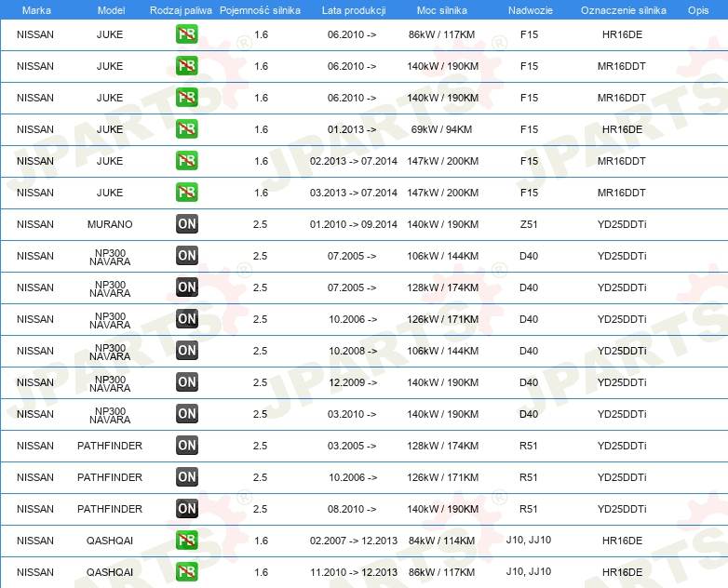The height and width of the screenshot is (588, 728).
Task: Click the J10, JJ10 body code in the 11.2010 row
Action: [529, 571]
